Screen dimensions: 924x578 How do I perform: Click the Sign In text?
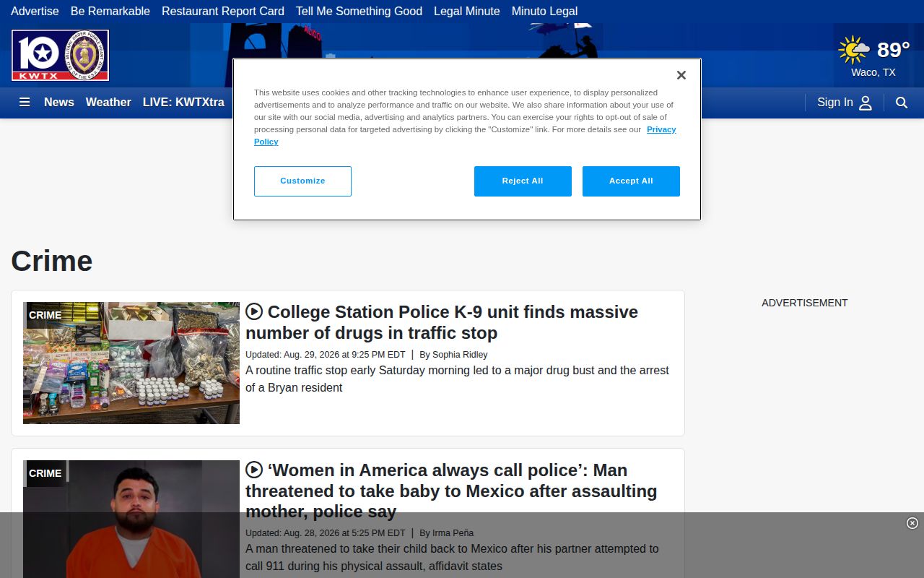[835, 103]
